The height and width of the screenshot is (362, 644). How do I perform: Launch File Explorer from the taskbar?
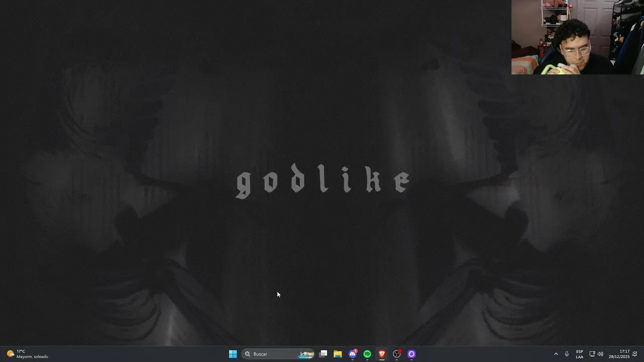(338, 354)
